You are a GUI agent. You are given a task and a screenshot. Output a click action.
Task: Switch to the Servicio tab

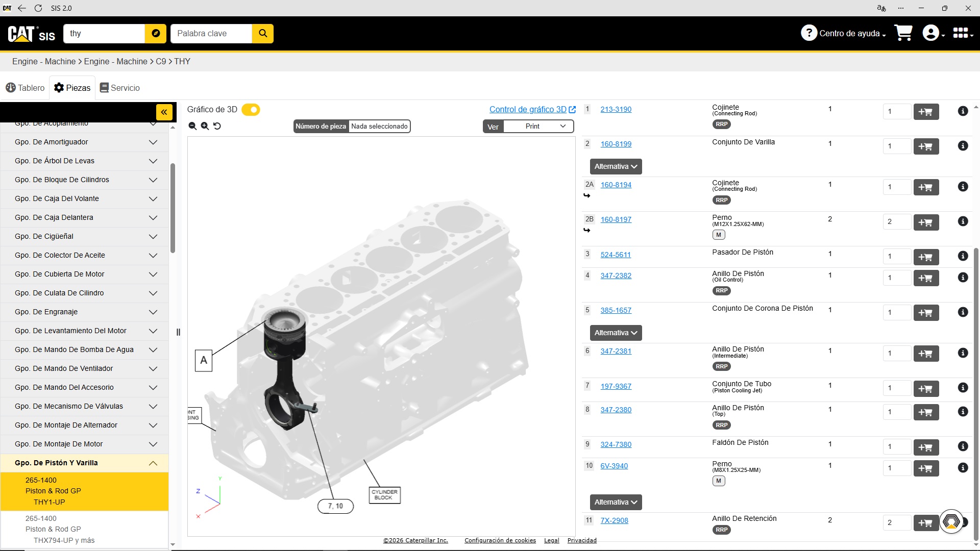pyautogui.click(x=119, y=88)
